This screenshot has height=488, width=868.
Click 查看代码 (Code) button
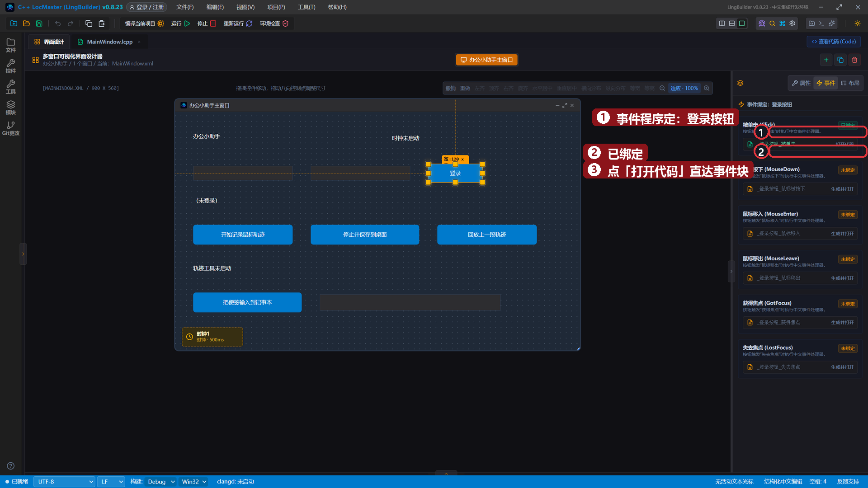point(834,42)
